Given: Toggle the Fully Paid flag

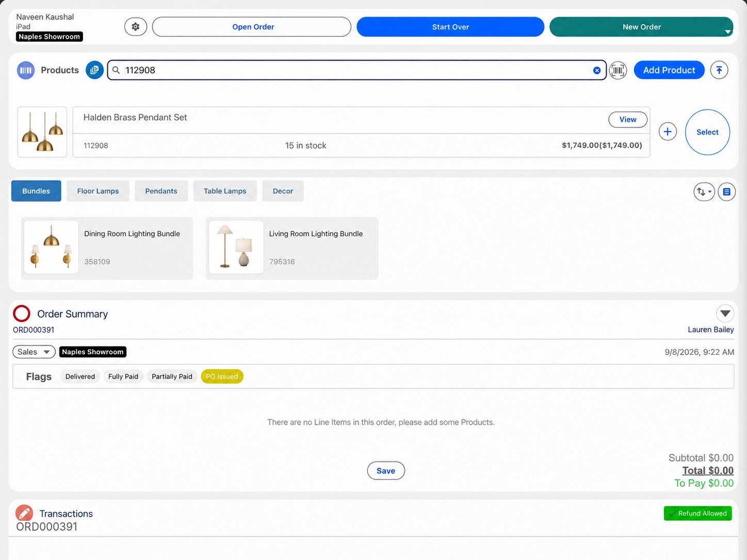Looking at the screenshot, I should click(123, 376).
